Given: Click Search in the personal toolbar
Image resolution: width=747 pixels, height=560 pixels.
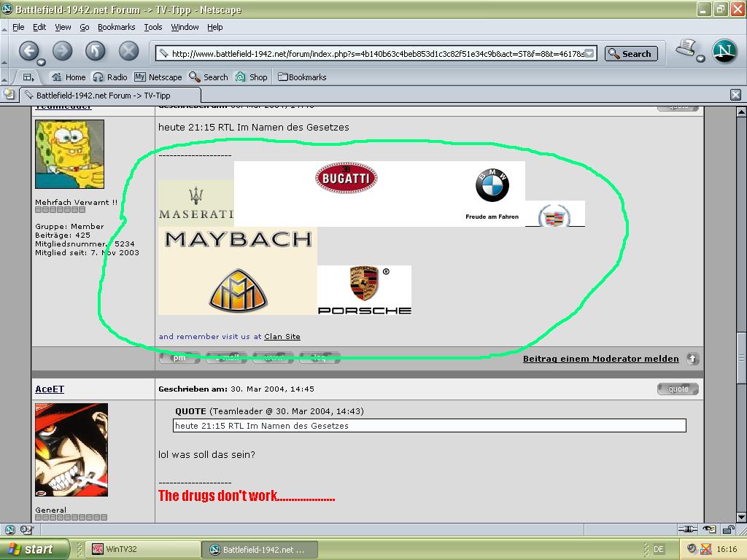Looking at the screenshot, I should point(208,77).
